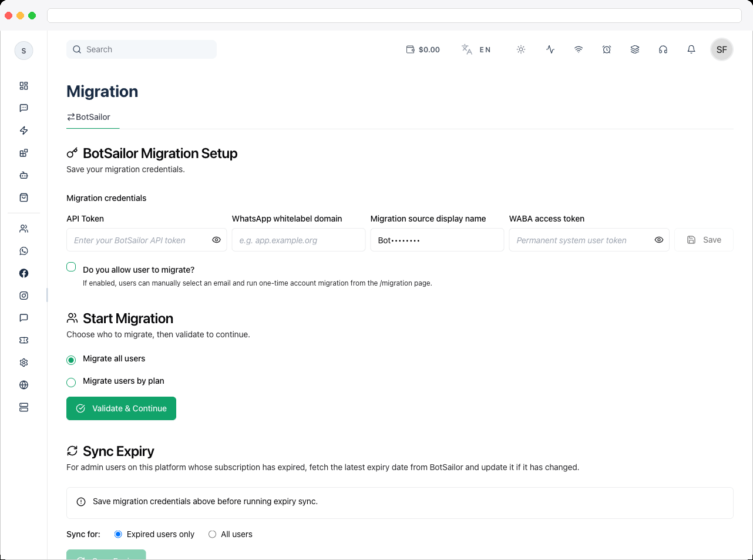Viewport: 753px width, 560px height.
Task: Click the wallet balance $0.00
Action: point(423,49)
